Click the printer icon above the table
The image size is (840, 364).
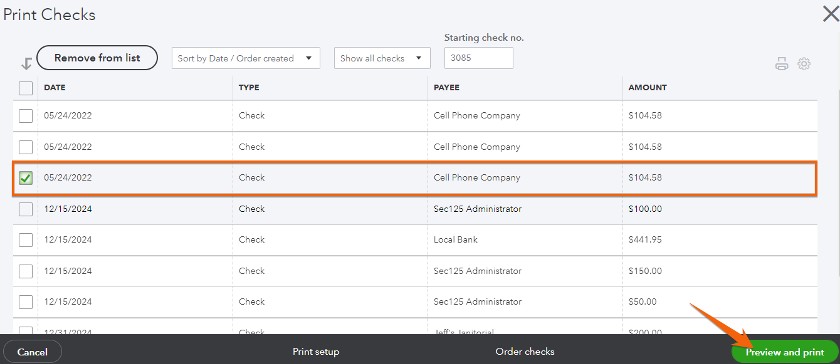pyautogui.click(x=782, y=64)
